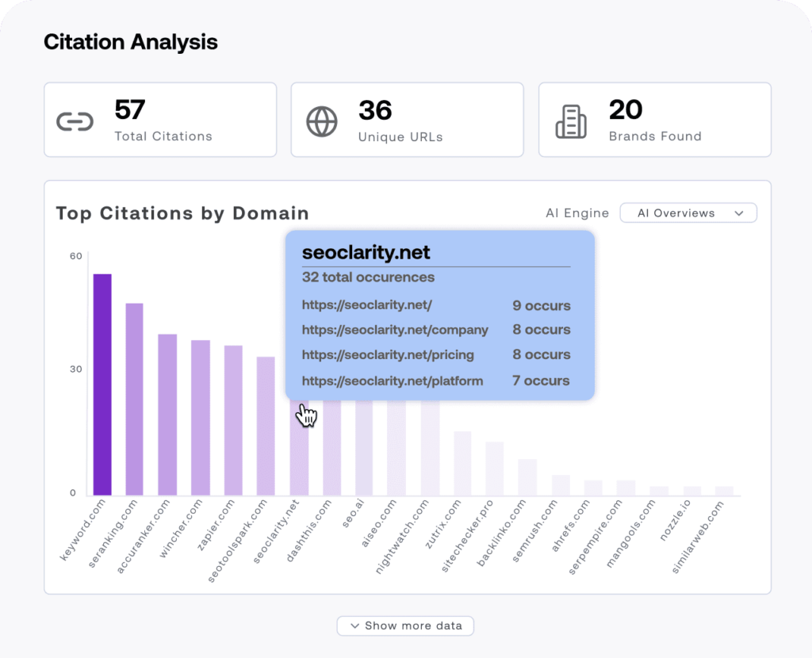Click the building Brands Found icon
The image size is (812, 658).
pyautogui.click(x=571, y=122)
